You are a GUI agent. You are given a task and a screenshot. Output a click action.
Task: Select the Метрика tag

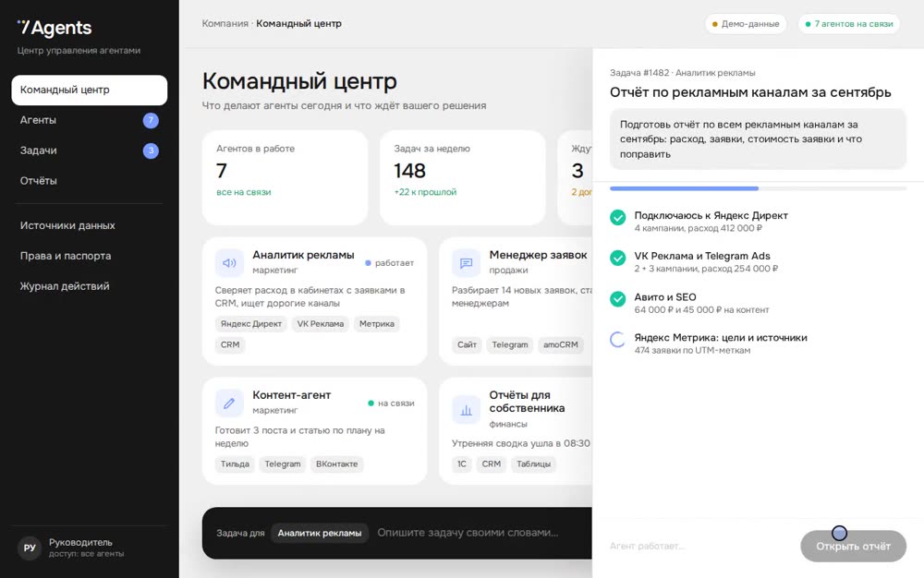(377, 324)
